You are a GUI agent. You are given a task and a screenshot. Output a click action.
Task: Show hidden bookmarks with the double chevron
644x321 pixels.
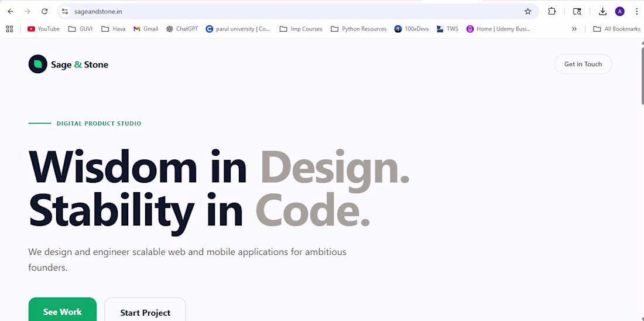574,29
